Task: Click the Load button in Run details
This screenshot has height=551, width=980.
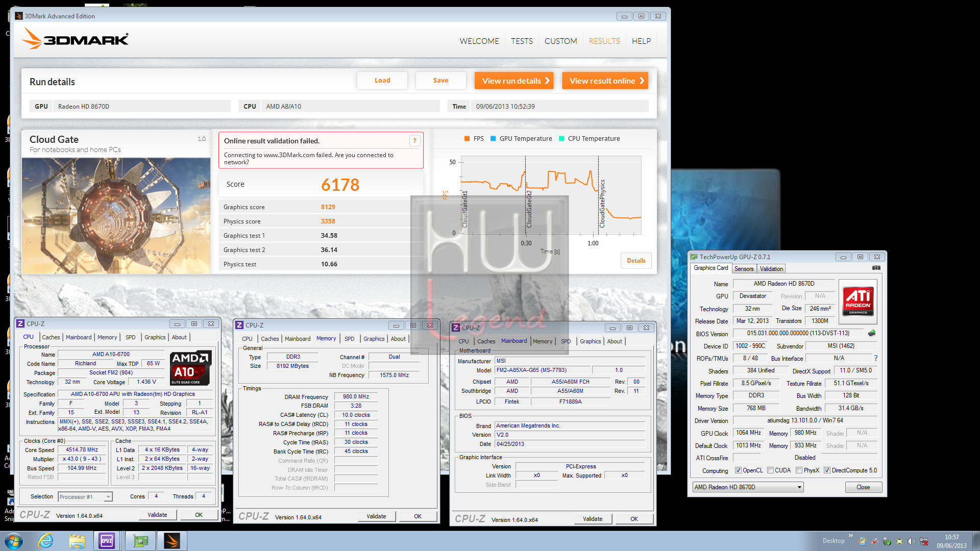Action: coord(382,81)
